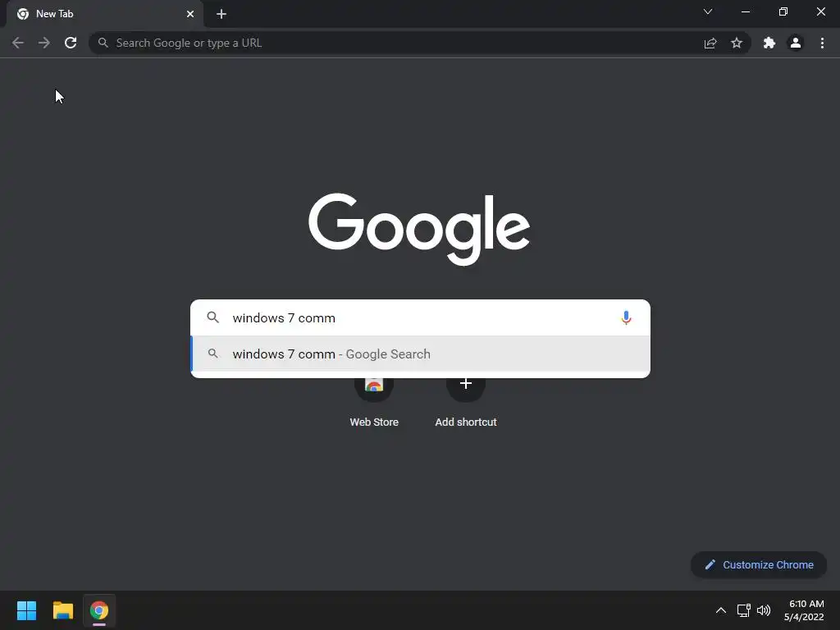
Task: Select the New Tab tab
Action: [x=104, y=14]
